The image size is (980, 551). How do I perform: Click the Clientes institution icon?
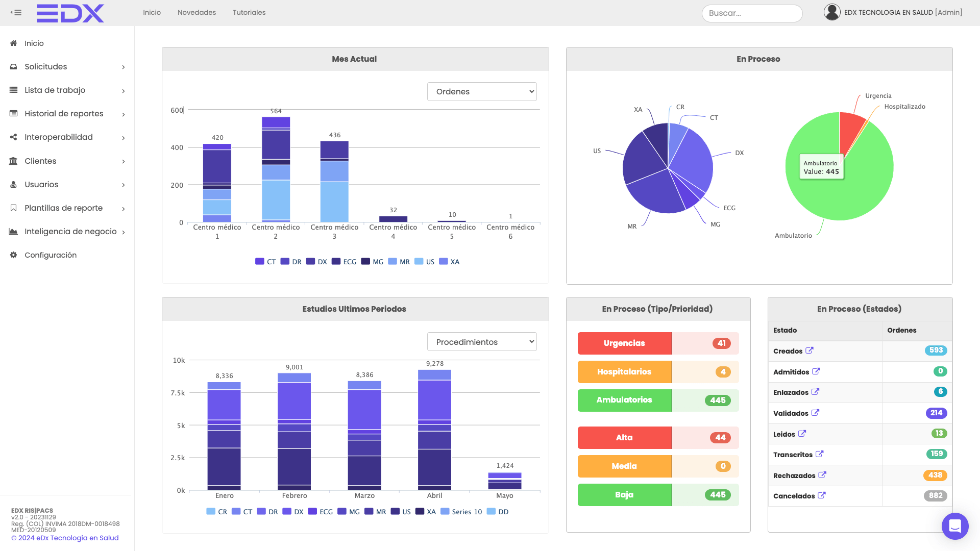[14, 161]
